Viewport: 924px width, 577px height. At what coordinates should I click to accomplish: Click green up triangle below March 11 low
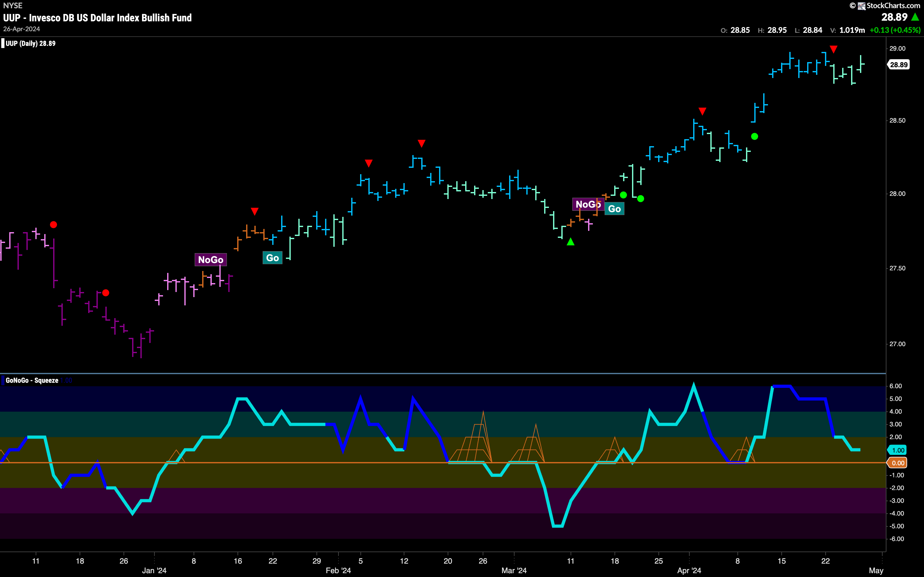tap(570, 242)
